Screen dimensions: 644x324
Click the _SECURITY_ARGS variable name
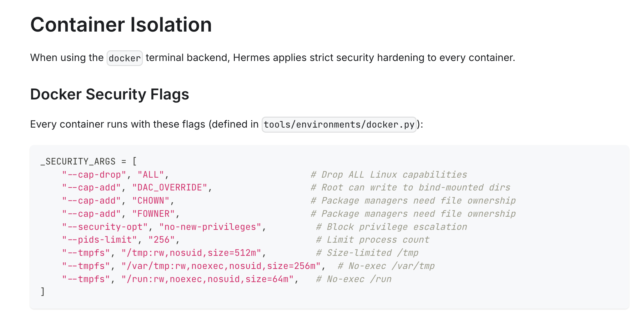pos(78,161)
